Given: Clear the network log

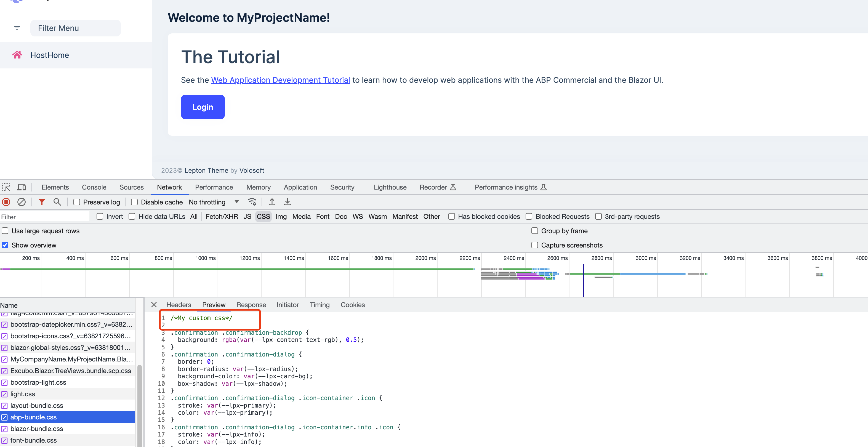Looking at the screenshot, I should click(x=22, y=202).
